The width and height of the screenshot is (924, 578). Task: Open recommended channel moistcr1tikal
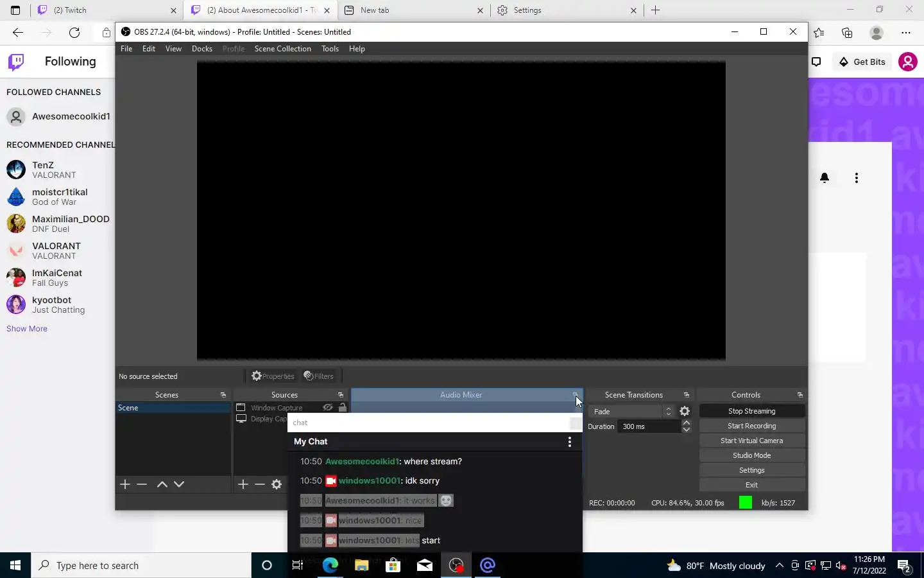click(x=58, y=197)
